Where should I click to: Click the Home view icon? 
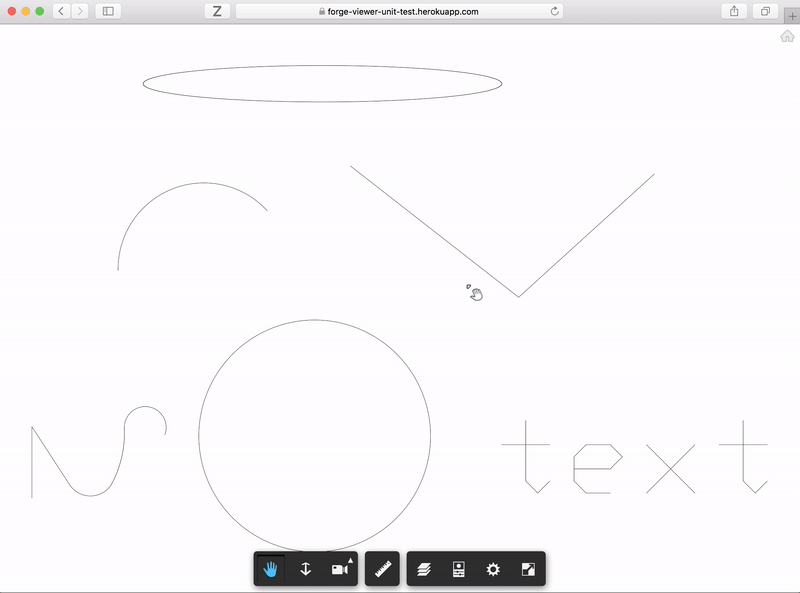point(787,36)
